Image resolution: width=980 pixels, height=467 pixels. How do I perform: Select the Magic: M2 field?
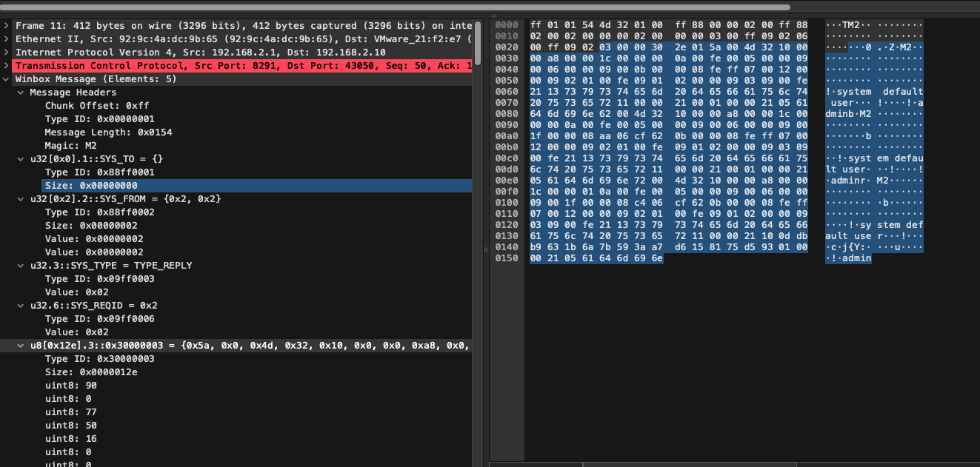[x=74, y=145]
